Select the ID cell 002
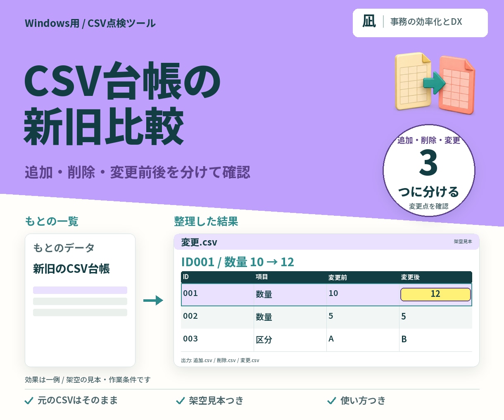The image size is (504, 420). (190, 316)
